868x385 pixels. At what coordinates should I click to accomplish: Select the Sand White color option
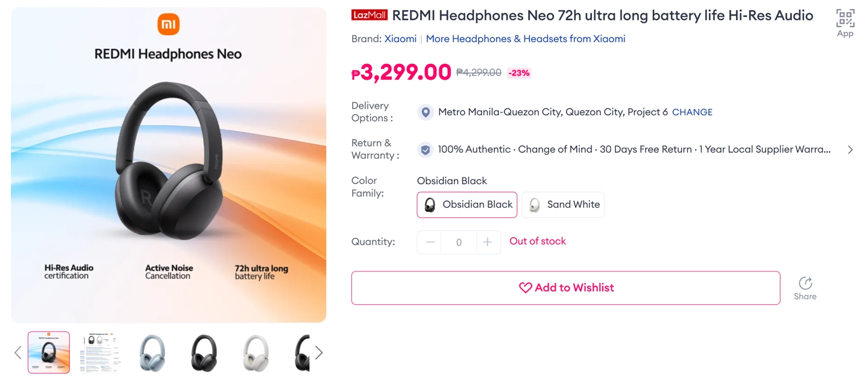[563, 205]
